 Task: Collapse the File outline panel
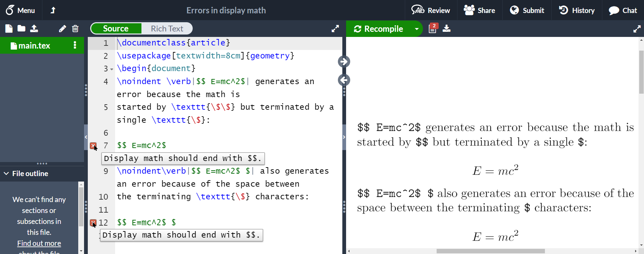point(6,174)
